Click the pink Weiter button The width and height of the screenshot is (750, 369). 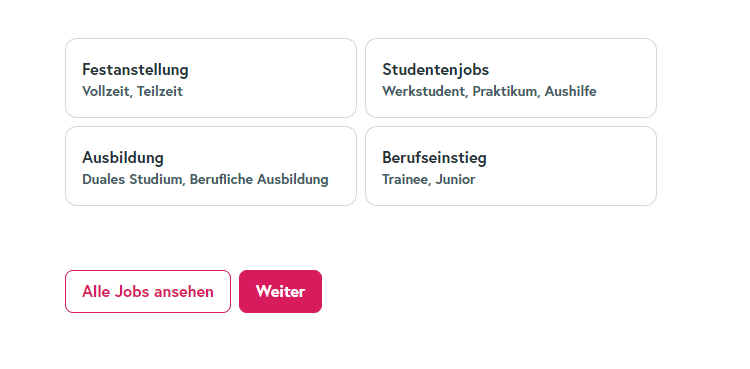point(280,291)
